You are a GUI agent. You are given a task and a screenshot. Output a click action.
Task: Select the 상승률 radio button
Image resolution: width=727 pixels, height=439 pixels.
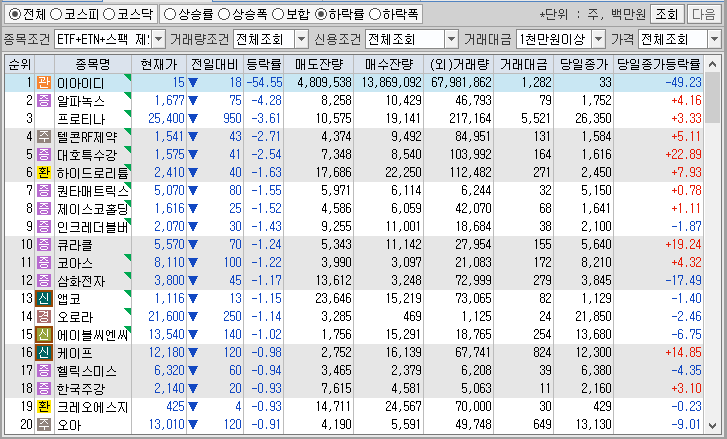tap(170, 14)
